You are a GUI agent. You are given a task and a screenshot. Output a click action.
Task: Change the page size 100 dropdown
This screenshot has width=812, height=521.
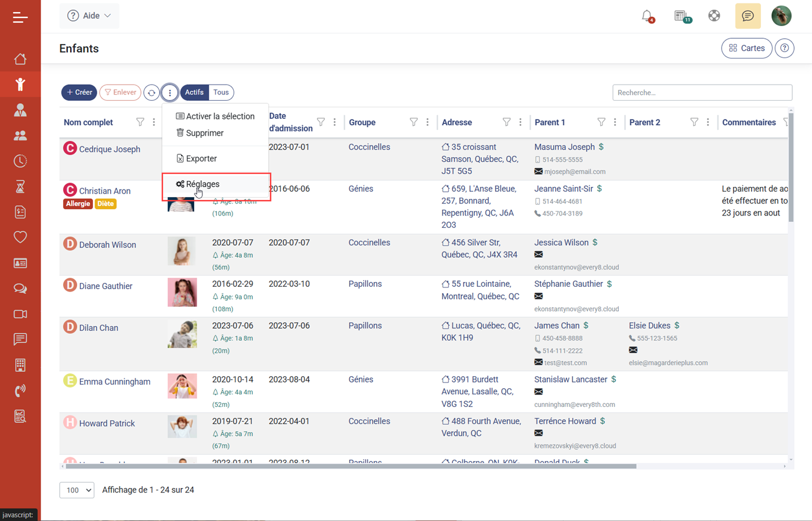click(x=77, y=490)
